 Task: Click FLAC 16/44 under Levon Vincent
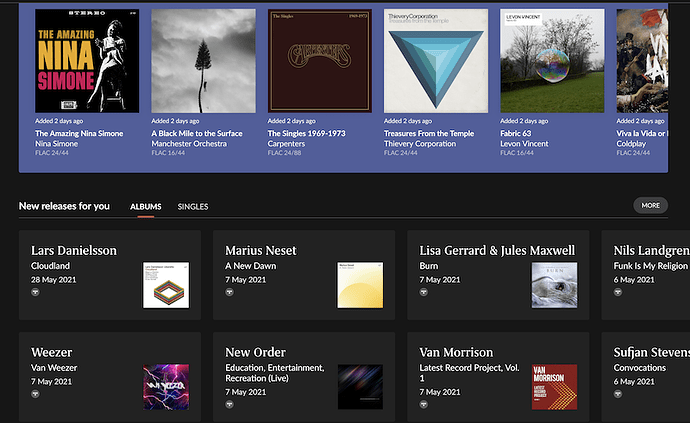click(517, 153)
